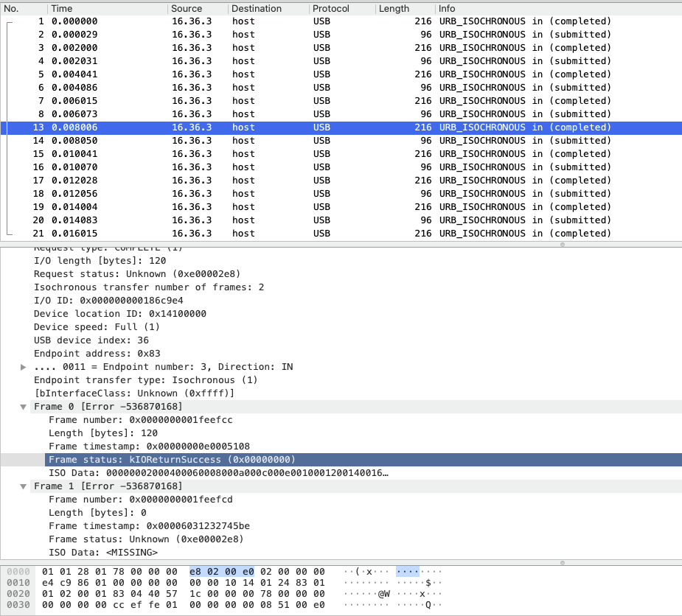Click highlighted hex bytes e8 02 00 e0

(222, 572)
